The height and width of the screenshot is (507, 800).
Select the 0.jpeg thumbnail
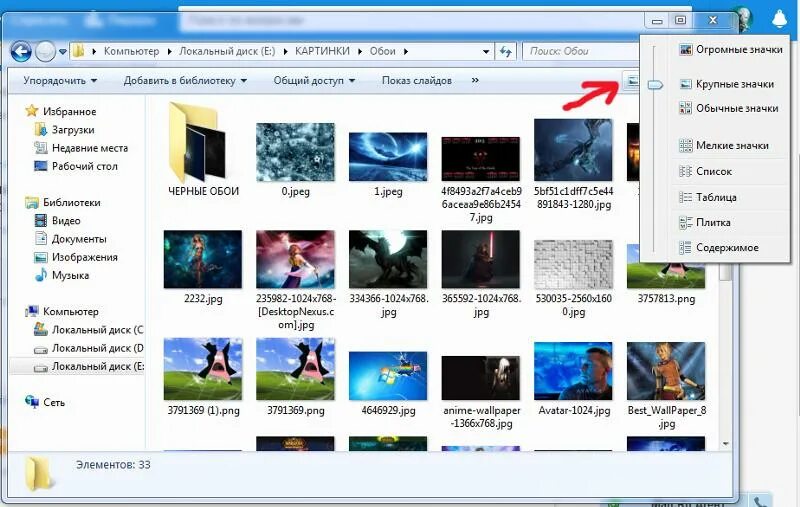click(295, 152)
